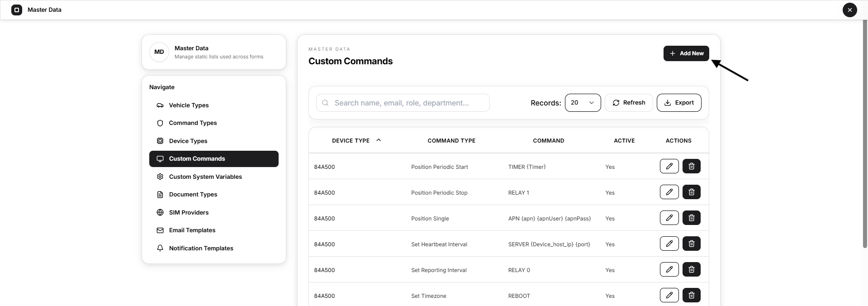The width and height of the screenshot is (868, 306).
Task: Open Device Types in the navigation
Action: click(214, 141)
